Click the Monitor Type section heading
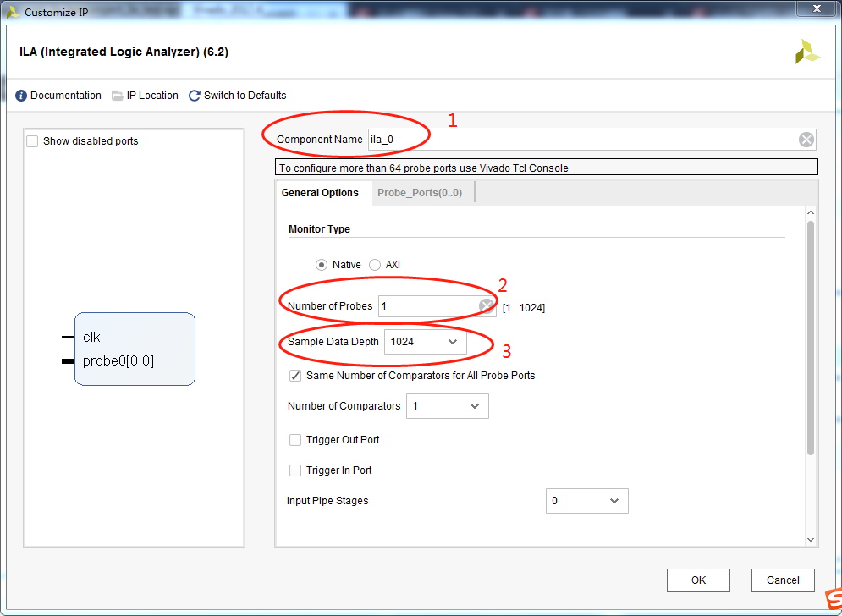The width and height of the screenshot is (842, 616). coord(319,228)
